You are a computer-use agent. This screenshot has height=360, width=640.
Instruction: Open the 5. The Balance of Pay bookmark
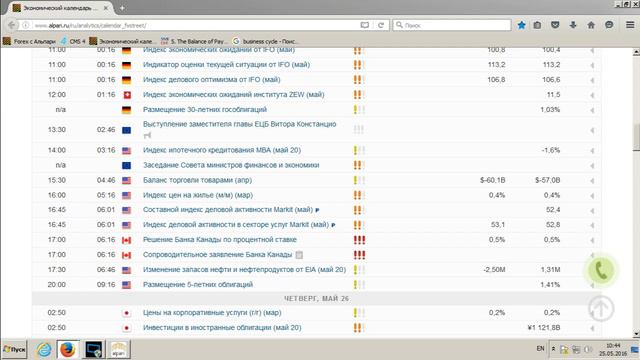click(x=194, y=41)
